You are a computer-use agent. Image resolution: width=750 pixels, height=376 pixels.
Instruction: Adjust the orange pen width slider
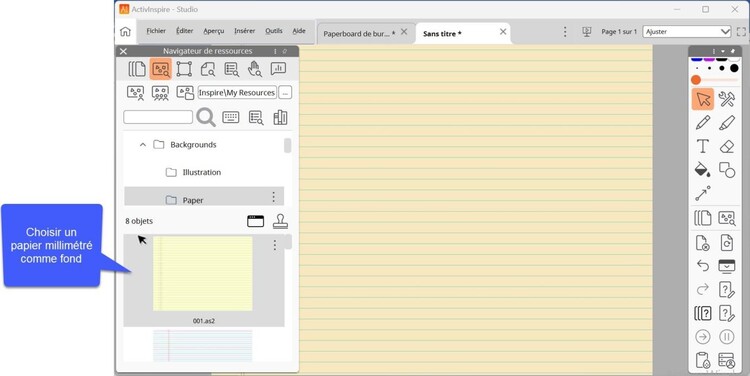(696, 80)
